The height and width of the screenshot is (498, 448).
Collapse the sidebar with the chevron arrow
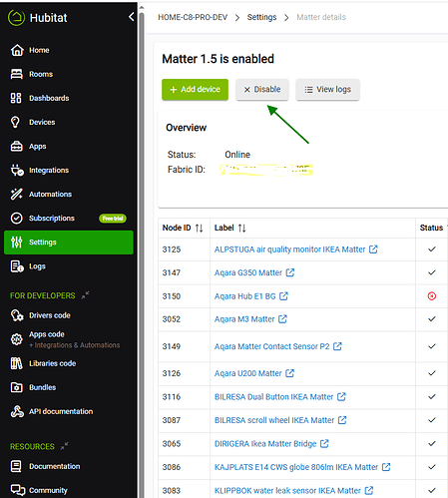point(131,17)
